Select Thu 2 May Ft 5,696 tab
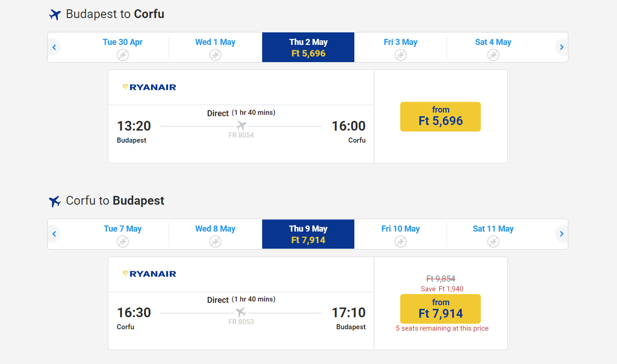617x364 pixels. (308, 47)
